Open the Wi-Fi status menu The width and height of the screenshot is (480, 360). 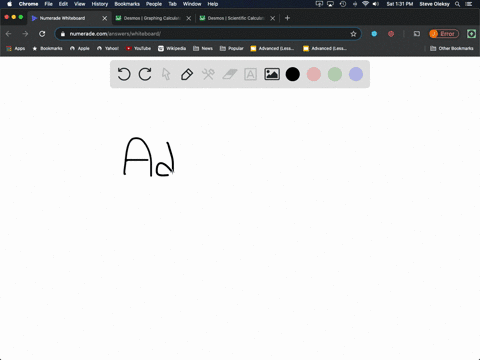click(x=365, y=4)
